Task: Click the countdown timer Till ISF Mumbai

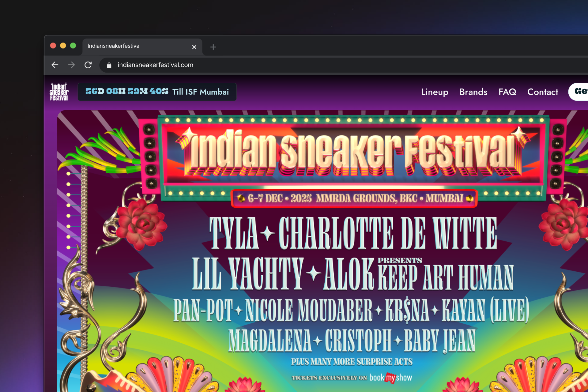Action: tap(157, 92)
